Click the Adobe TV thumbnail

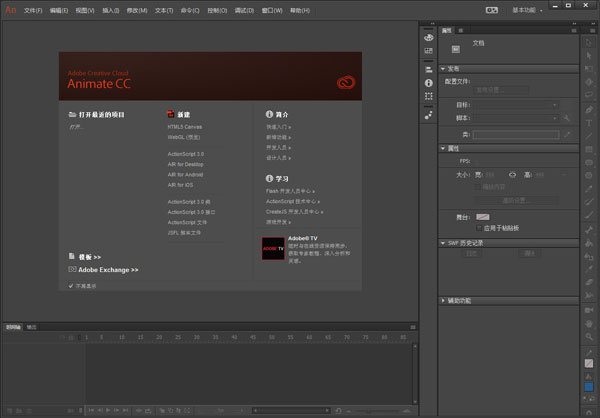(273, 249)
